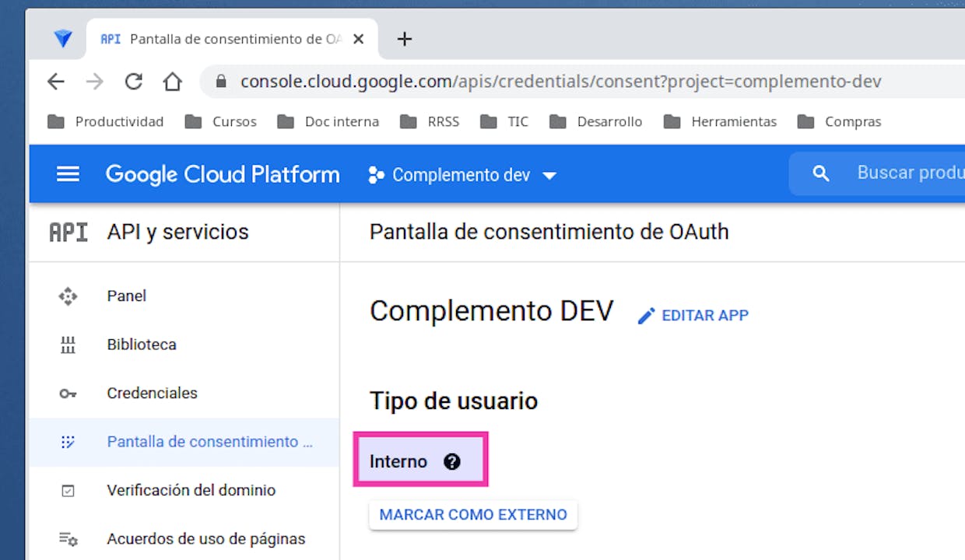The image size is (965, 560).
Task: Open the Compras bookmarks folder
Action: 840,121
